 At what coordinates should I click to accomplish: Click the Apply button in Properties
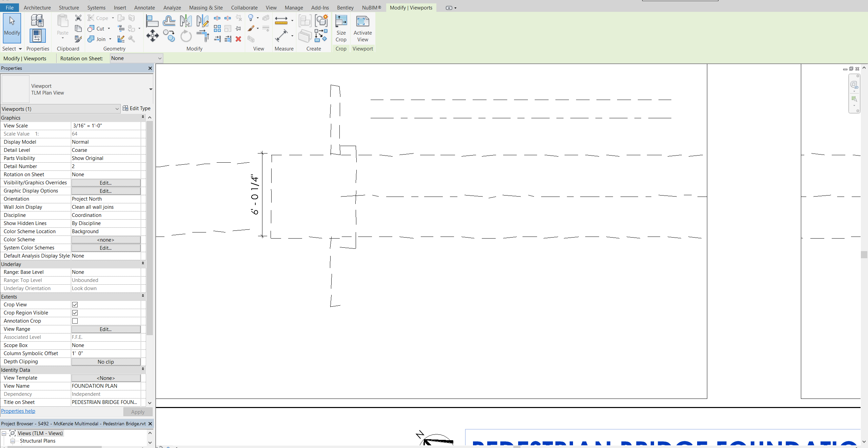137,412
